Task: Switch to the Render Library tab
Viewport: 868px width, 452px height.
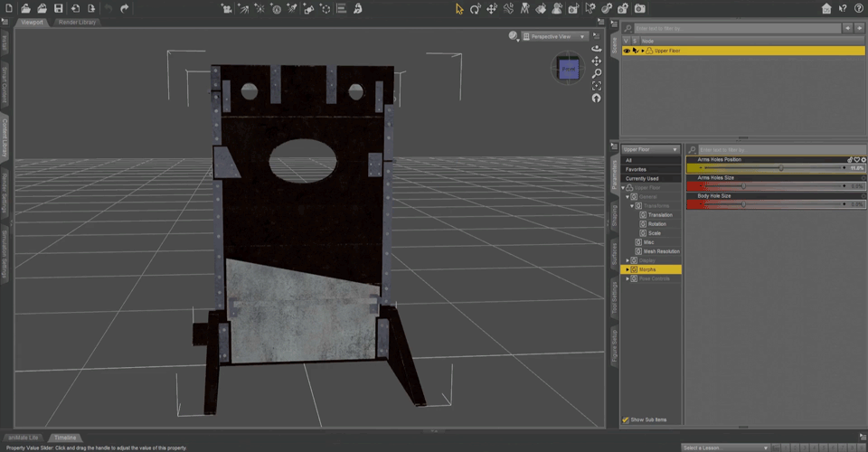Action: point(77,22)
